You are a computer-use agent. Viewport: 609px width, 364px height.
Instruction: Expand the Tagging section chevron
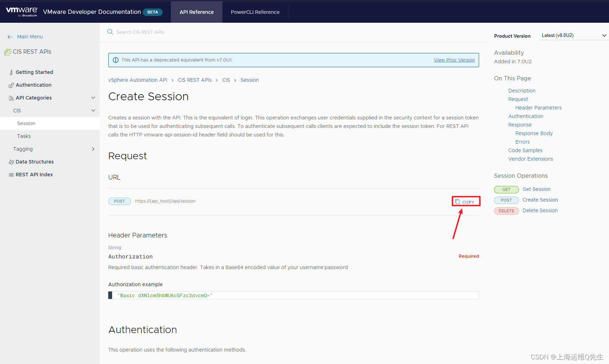(93, 149)
